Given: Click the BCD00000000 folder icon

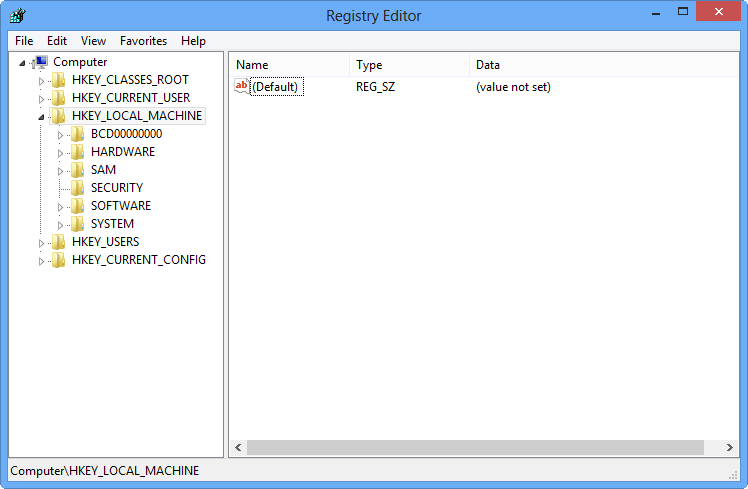Looking at the screenshot, I should (77, 134).
